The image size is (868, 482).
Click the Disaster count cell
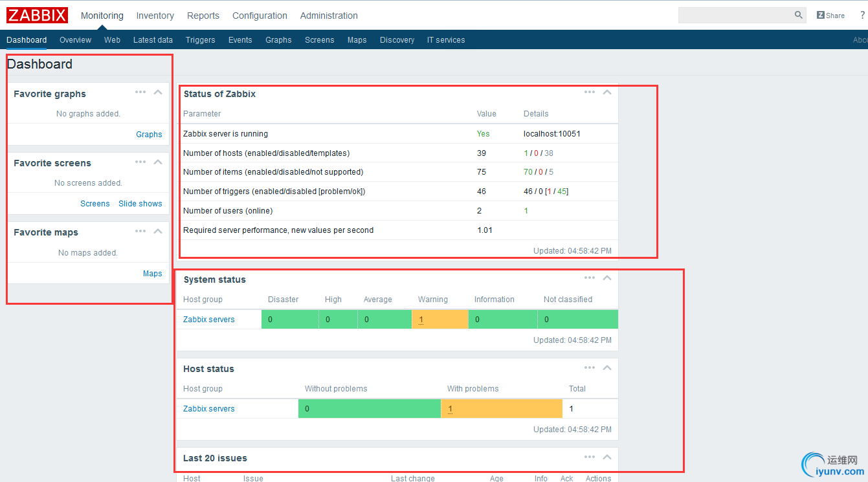click(290, 320)
